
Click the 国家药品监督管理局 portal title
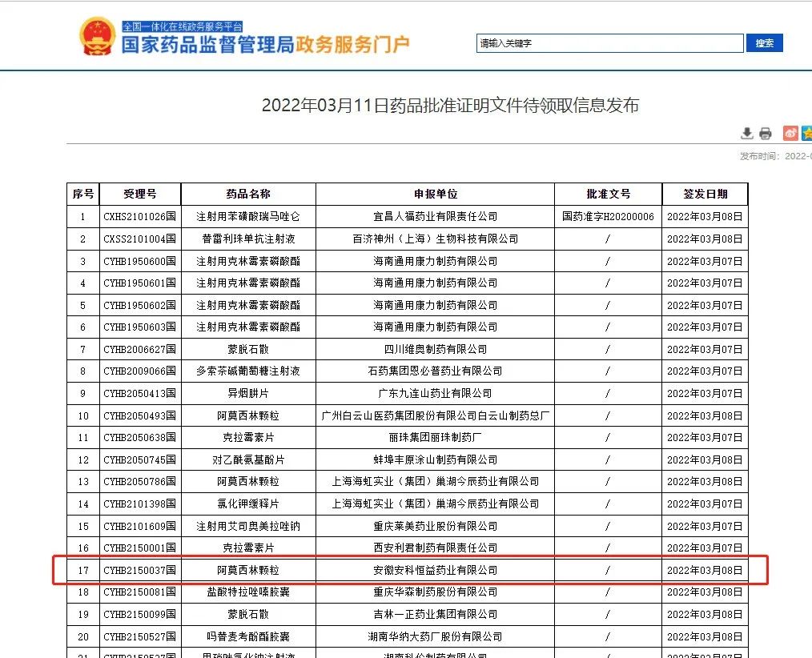207,45
